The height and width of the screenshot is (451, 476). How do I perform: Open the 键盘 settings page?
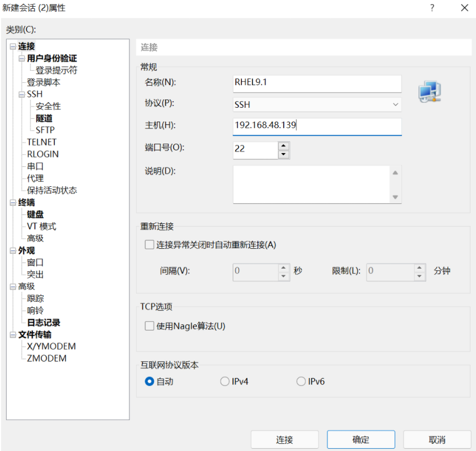click(35, 214)
